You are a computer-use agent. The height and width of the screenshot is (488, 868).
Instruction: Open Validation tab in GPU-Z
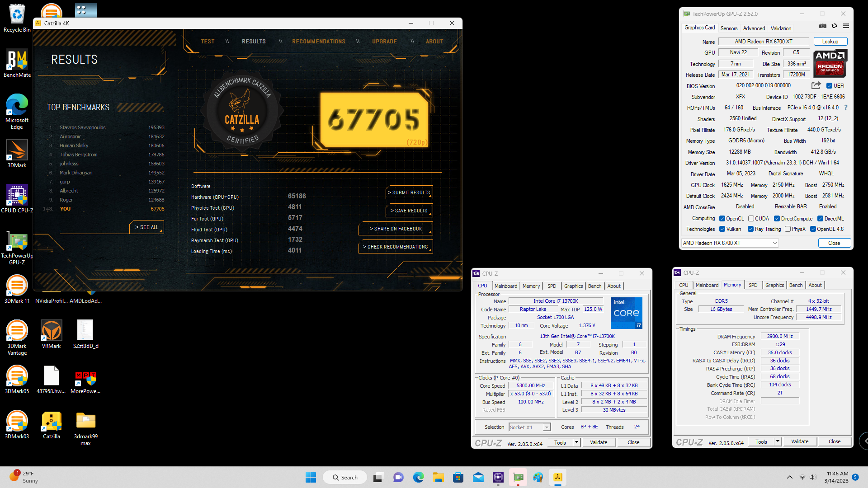click(x=781, y=28)
